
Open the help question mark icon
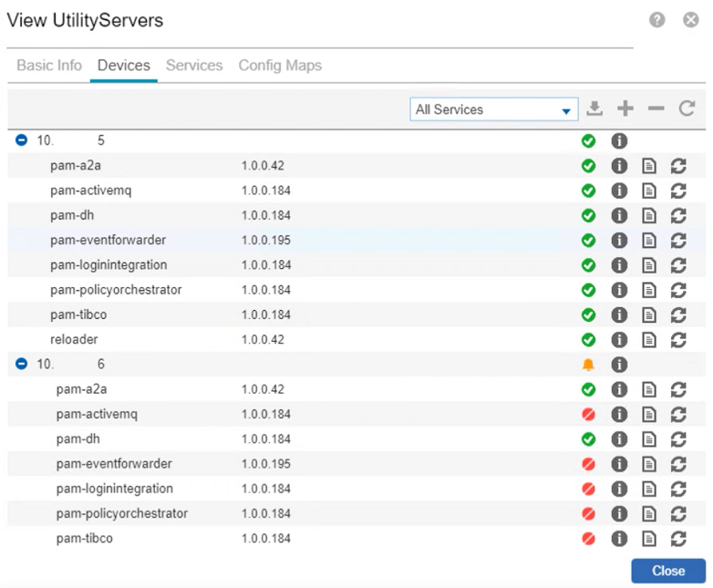656,20
